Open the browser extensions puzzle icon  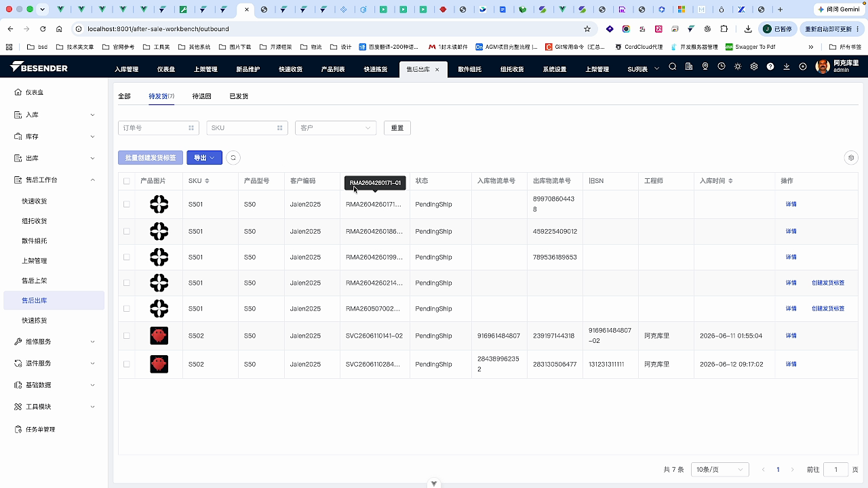tap(724, 29)
